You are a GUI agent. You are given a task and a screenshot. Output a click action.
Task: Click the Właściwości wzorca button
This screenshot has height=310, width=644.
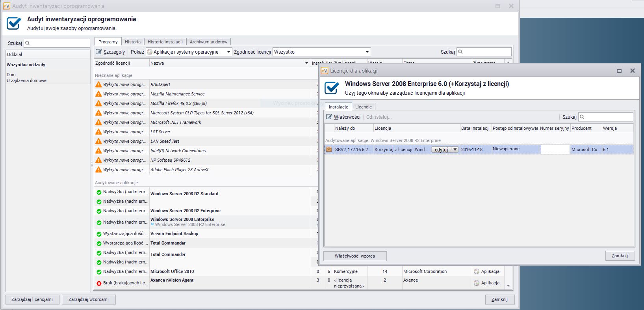pyautogui.click(x=355, y=256)
